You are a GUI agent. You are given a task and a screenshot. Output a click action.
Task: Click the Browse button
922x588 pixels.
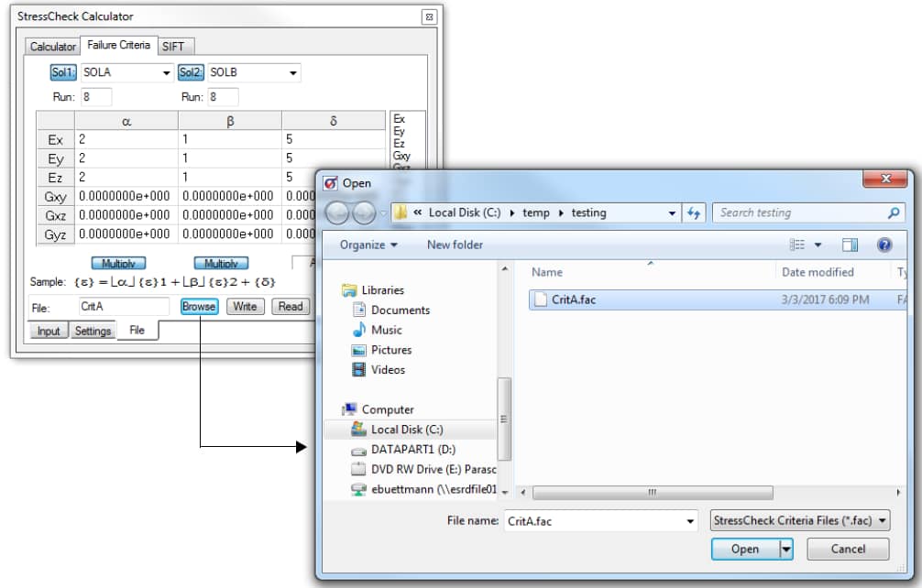[199, 307]
